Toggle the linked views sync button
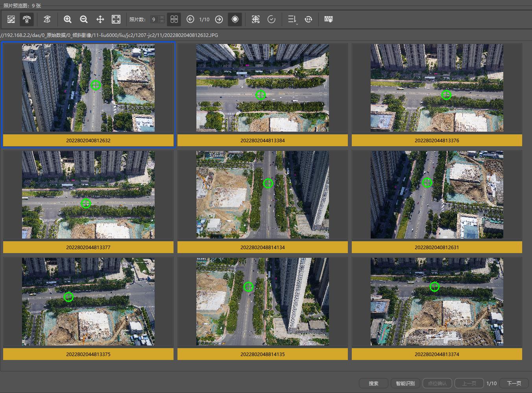Image resolution: width=532 pixels, height=393 pixels. tap(174, 19)
